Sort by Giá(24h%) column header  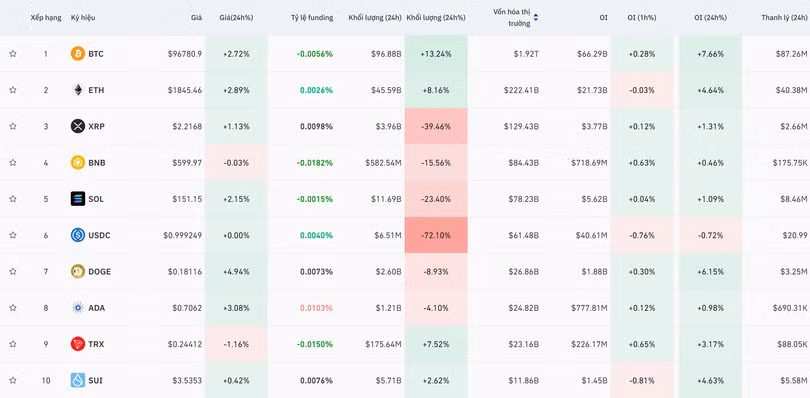click(236, 18)
